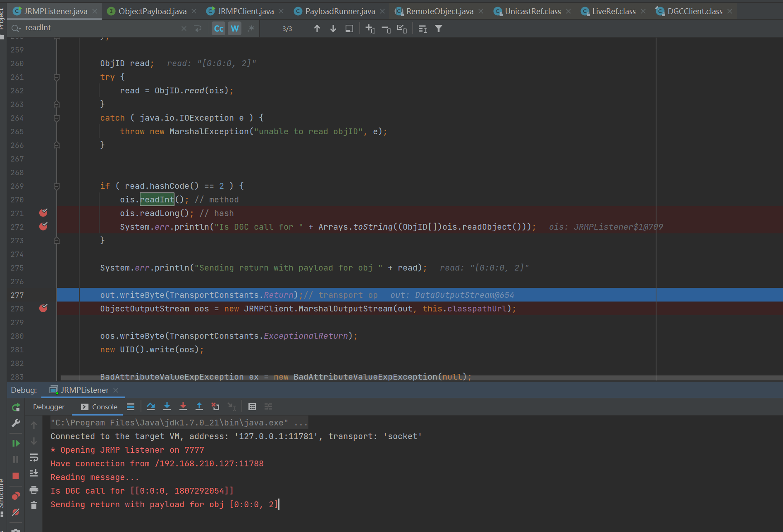The width and height of the screenshot is (783, 532).
Task: Mute breakpoints icon
Action: click(x=16, y=512)
